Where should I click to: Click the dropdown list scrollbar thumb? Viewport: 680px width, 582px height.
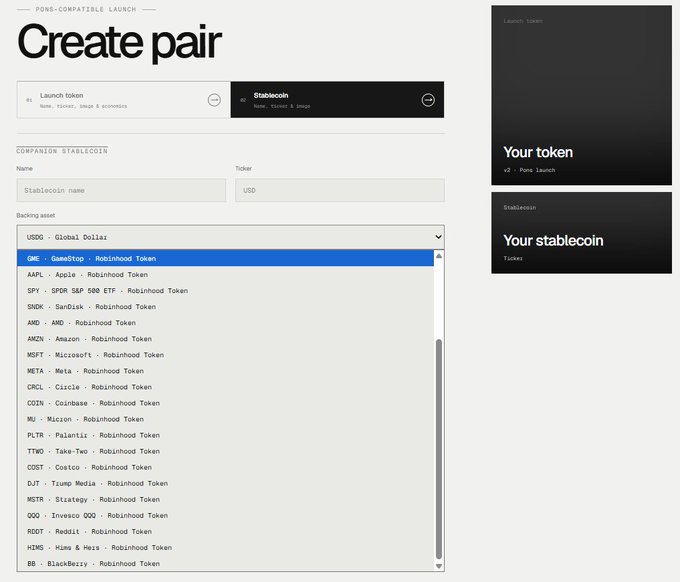[x=439, y=449]
